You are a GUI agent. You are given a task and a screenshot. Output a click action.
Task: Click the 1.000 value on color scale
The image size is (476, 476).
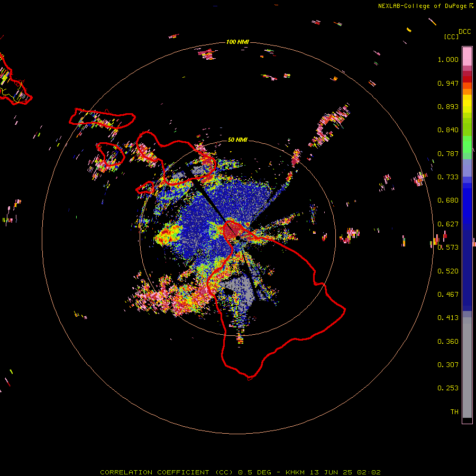(448, 59)
